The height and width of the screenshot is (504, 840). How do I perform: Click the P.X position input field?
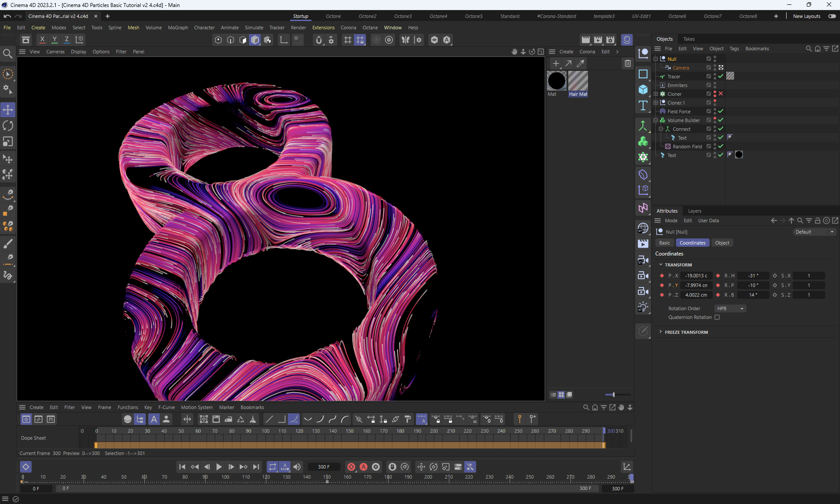pyautogui.click(x=696, y=276)
